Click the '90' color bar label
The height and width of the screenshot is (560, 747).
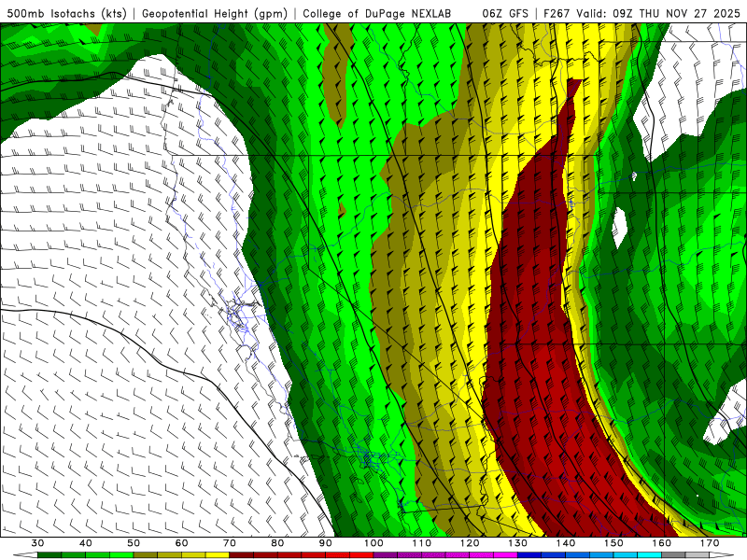(x=325, y=543)
